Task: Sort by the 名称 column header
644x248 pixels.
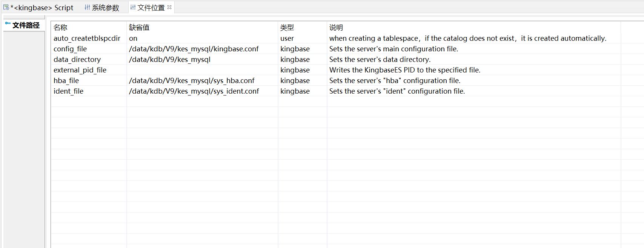Action: coord(60,28)
